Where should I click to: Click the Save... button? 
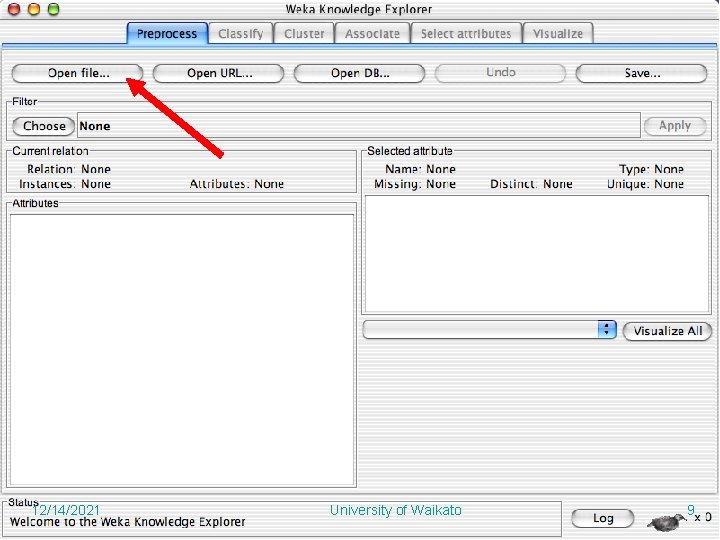click(x=641, y=73)
